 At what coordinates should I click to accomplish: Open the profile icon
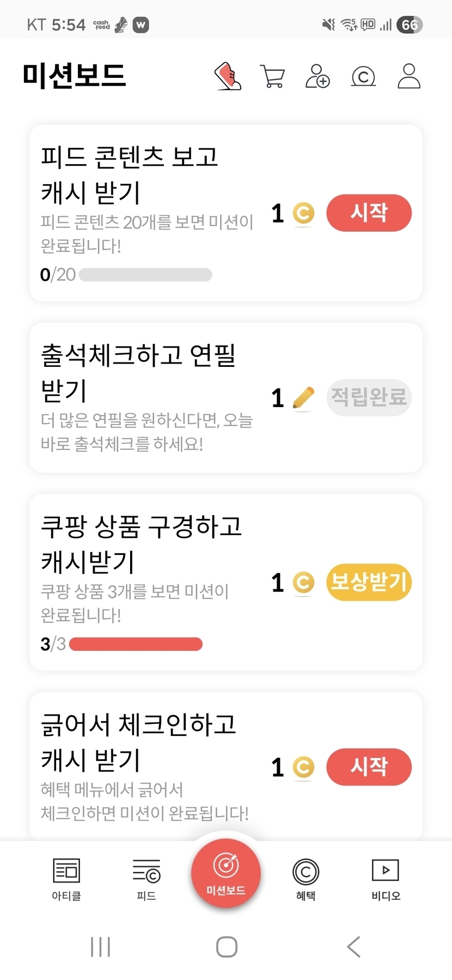(x=409, y=76)
